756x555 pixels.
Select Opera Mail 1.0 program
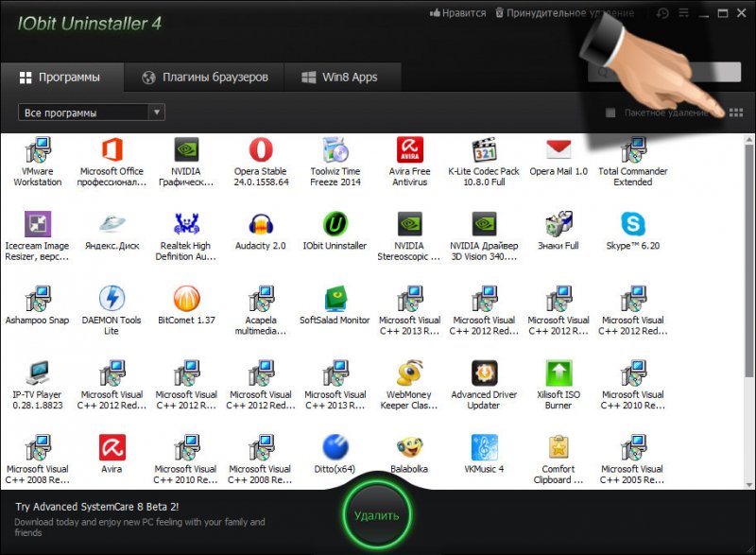pyautogui.click(x=558, y=157)
